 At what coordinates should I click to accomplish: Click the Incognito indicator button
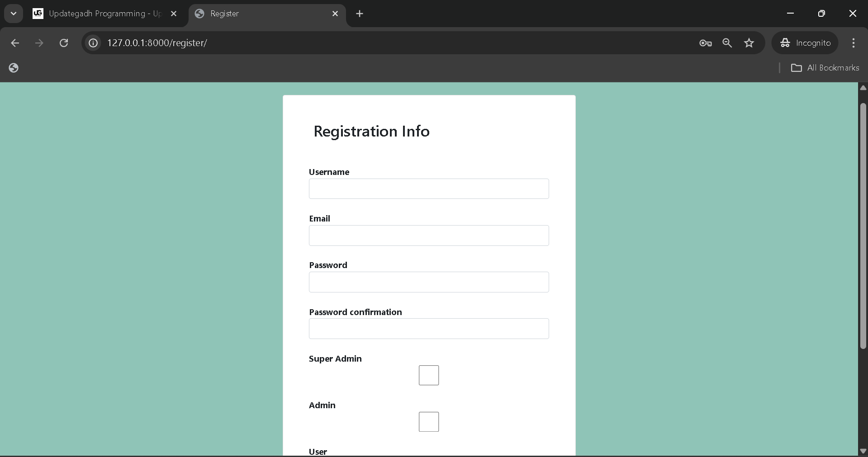[805, 43]
